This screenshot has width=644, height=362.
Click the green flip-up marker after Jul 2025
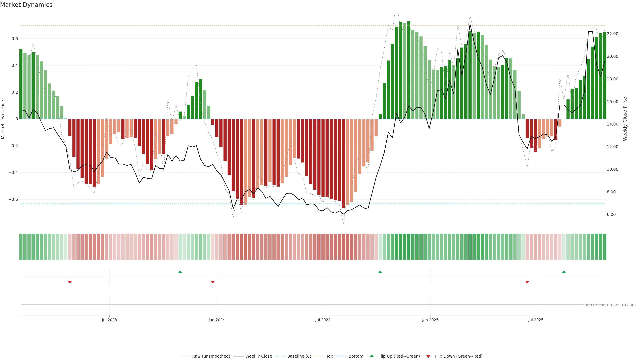tap(564, 272)
